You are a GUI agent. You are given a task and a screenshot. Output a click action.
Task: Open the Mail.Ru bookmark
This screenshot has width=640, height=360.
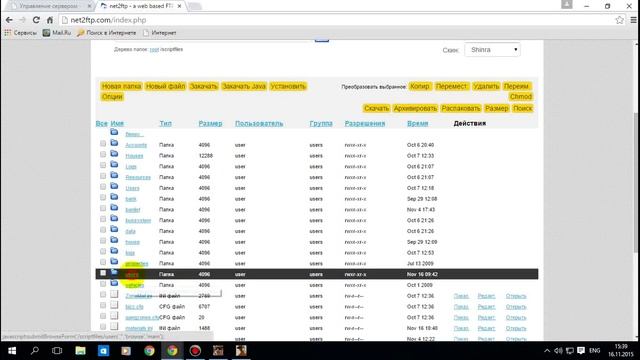[x=57, y=33]
